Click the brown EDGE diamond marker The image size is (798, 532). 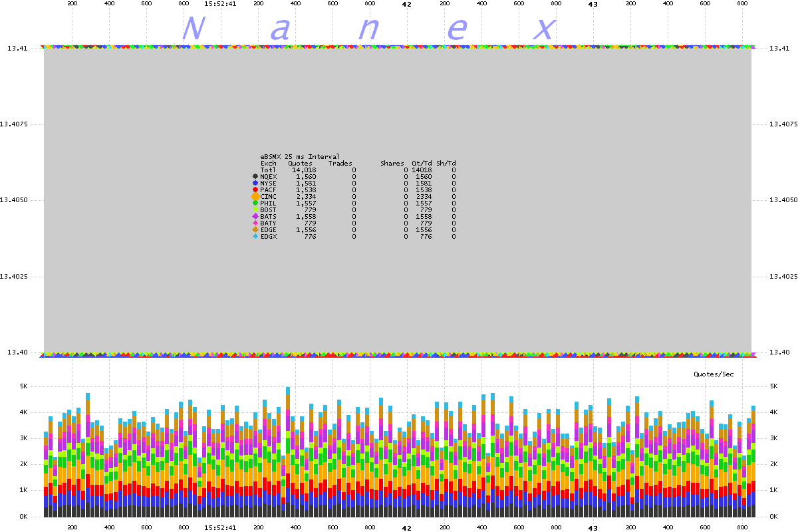[x=255, y=229]
